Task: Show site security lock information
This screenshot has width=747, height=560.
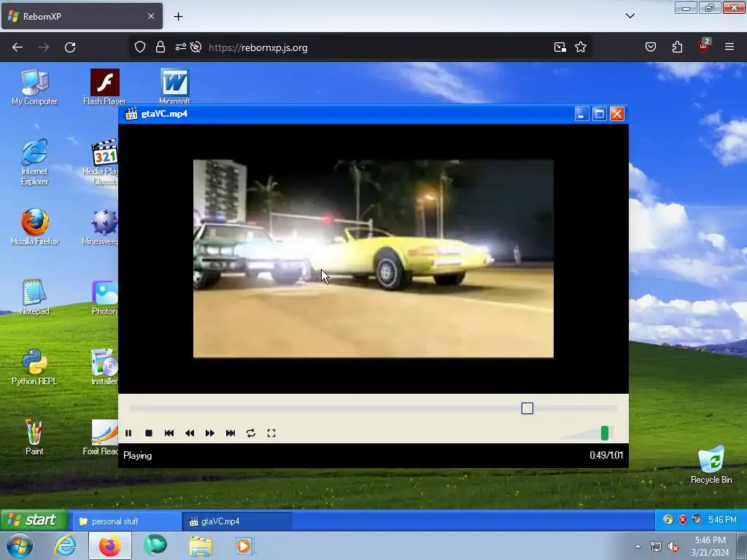Action: (160, 47)
